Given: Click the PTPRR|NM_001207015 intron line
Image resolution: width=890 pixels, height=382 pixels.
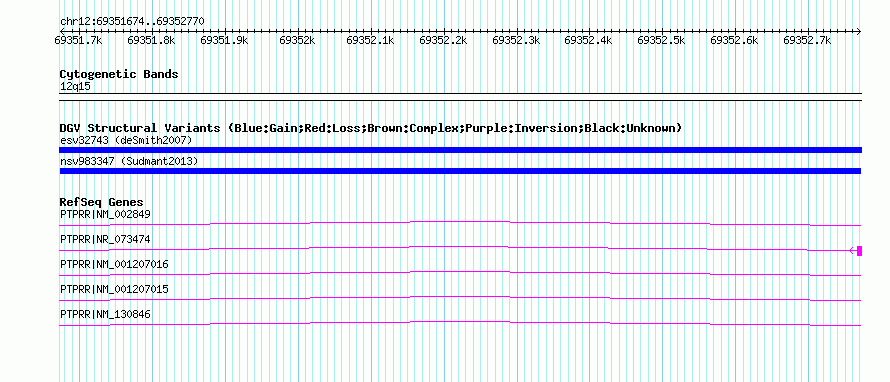Looking at the screenshot, I should (460, 298).
